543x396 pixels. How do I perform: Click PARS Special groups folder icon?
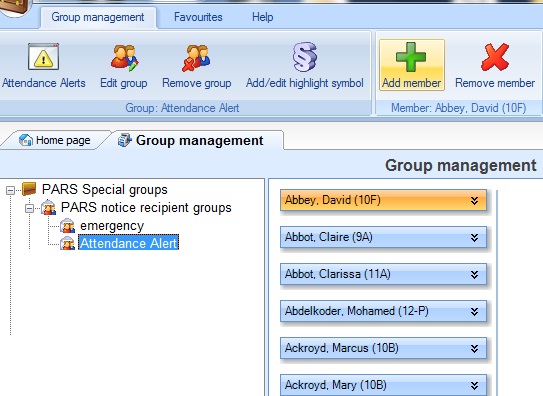pos(29,189)
